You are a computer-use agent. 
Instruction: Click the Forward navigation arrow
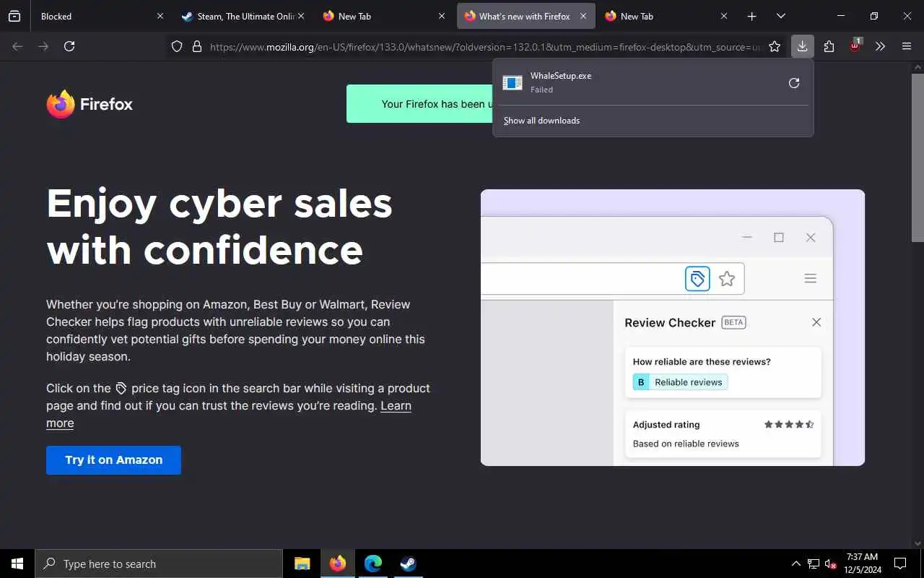click(43, 46)
